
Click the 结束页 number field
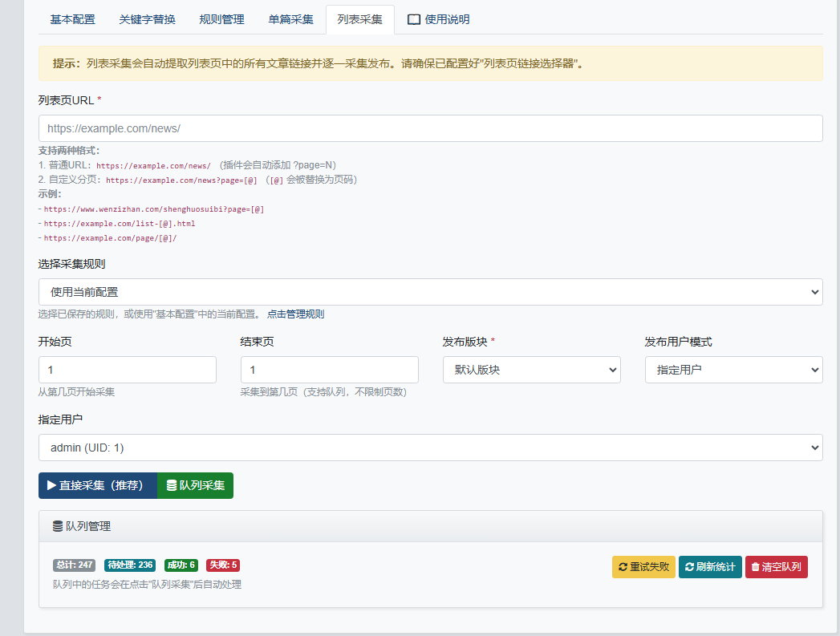[x=329, y=370]
